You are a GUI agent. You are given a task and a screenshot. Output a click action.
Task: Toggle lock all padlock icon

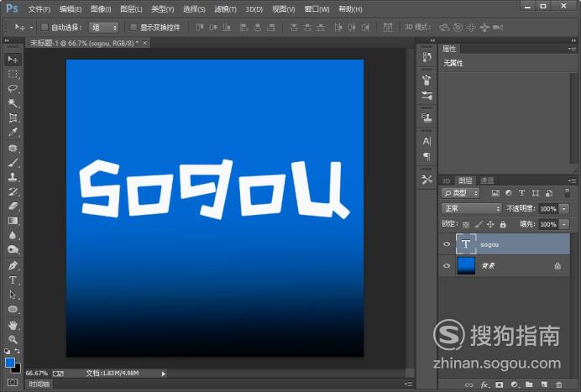pos(503,224)
